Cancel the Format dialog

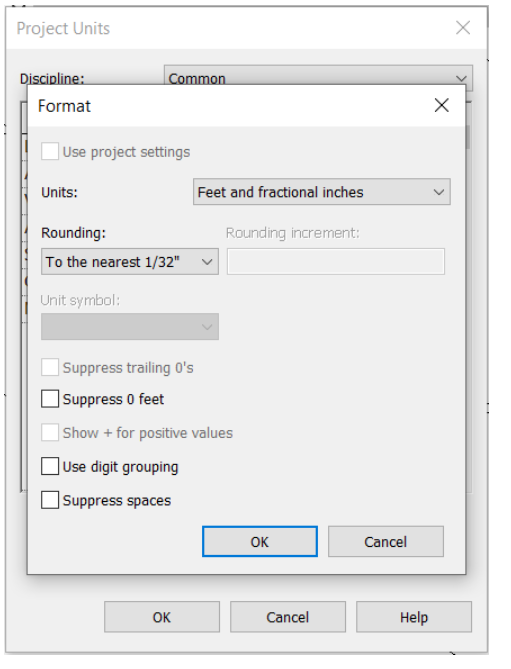point(386,541)
